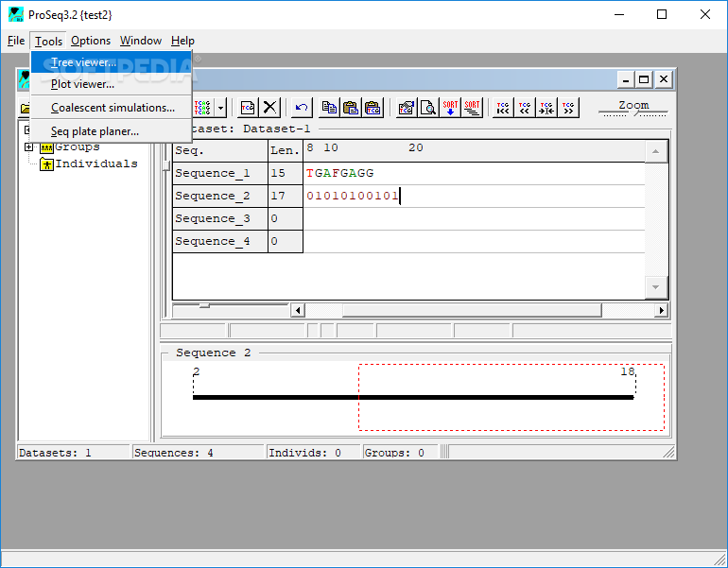The height and width of the screenshot is (568, 728).
Task: Click the Groups: 0 status entry
Action: click(x=400, y=453)
